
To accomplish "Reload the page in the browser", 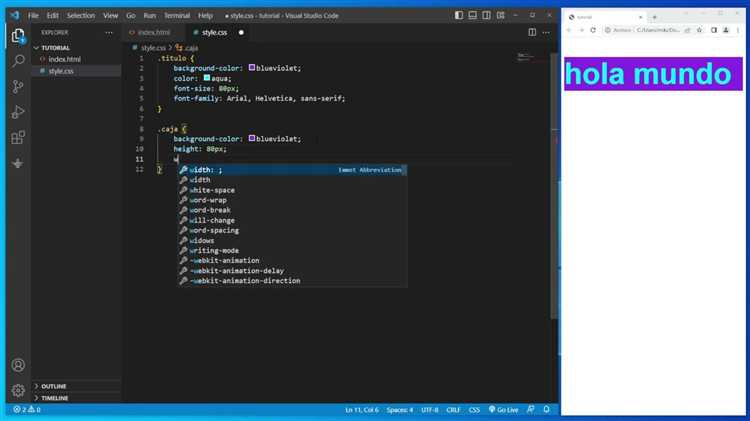I will pyautogui.click(x=593, y=30).
